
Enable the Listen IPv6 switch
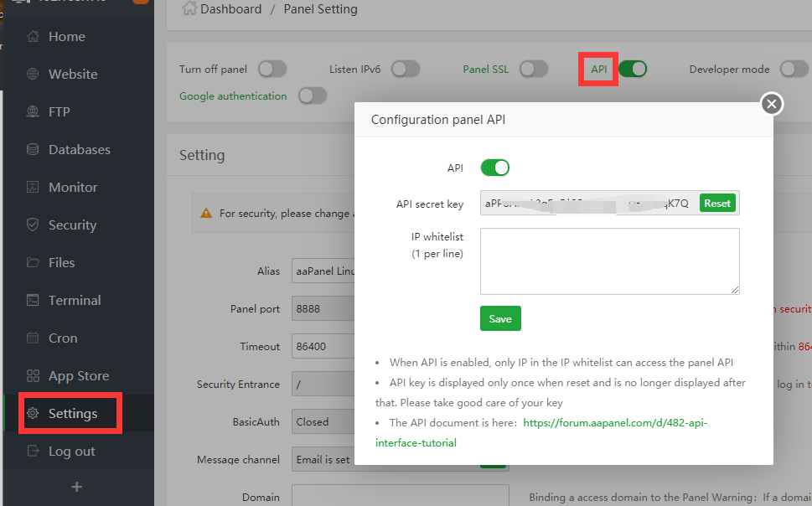coord(406,70)
